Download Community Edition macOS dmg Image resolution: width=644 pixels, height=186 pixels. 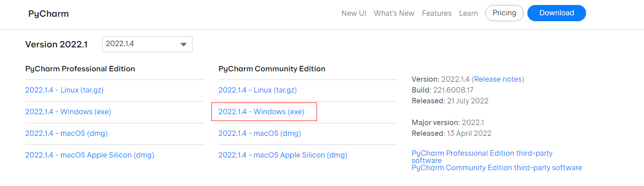point(260,134)
